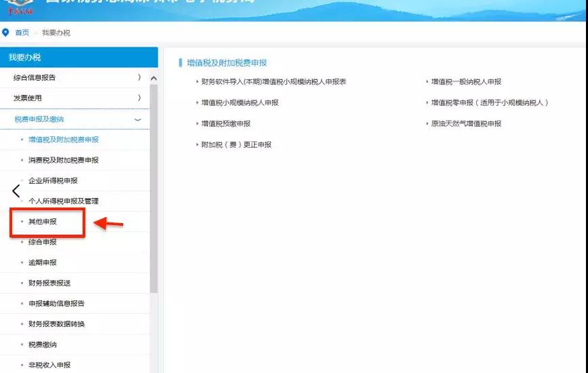Expand the 发票使用 section
Viewport: 588px width, 373px height.
click(75, 98)
